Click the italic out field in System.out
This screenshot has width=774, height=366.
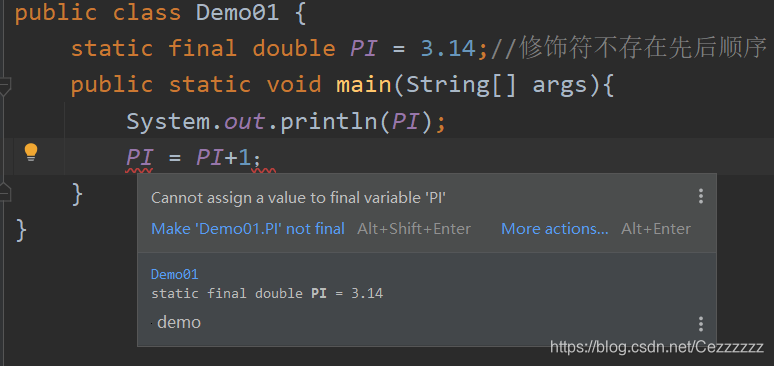[x=245, y=122]
